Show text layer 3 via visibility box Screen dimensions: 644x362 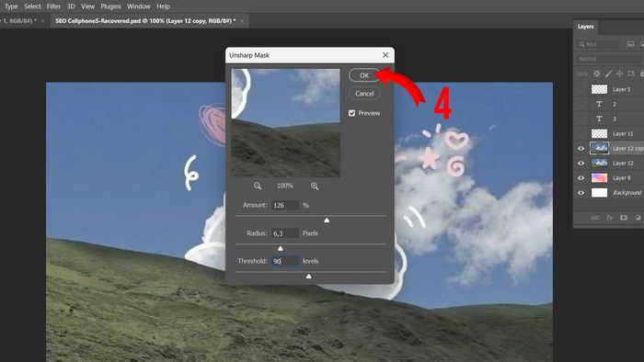tap(581, 119)
